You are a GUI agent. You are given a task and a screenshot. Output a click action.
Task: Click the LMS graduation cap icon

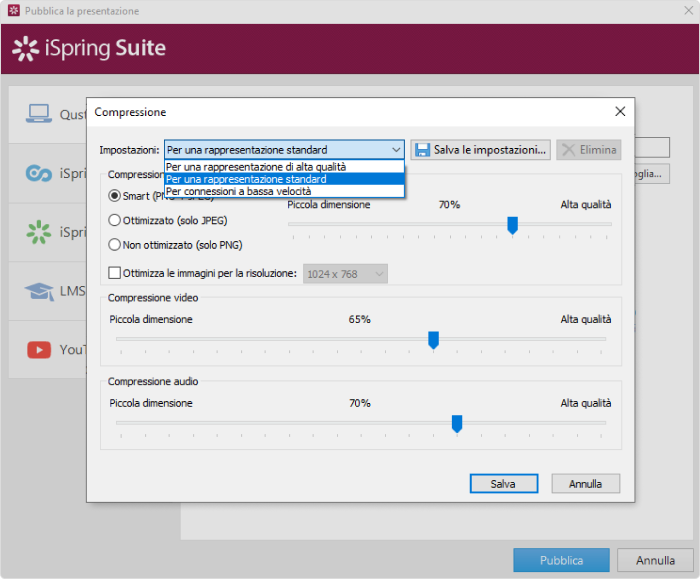pyautogui.click(x=39, y=291)
